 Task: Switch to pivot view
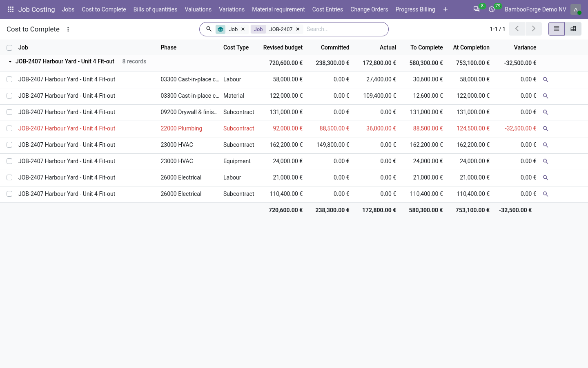[573, 29]
